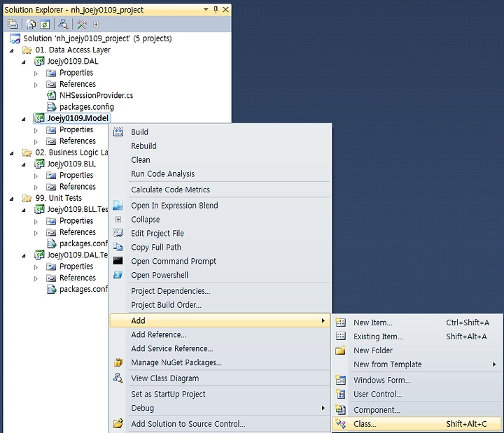Expand References under Joejy0109.BLL
504x433 pixels.
36,187
